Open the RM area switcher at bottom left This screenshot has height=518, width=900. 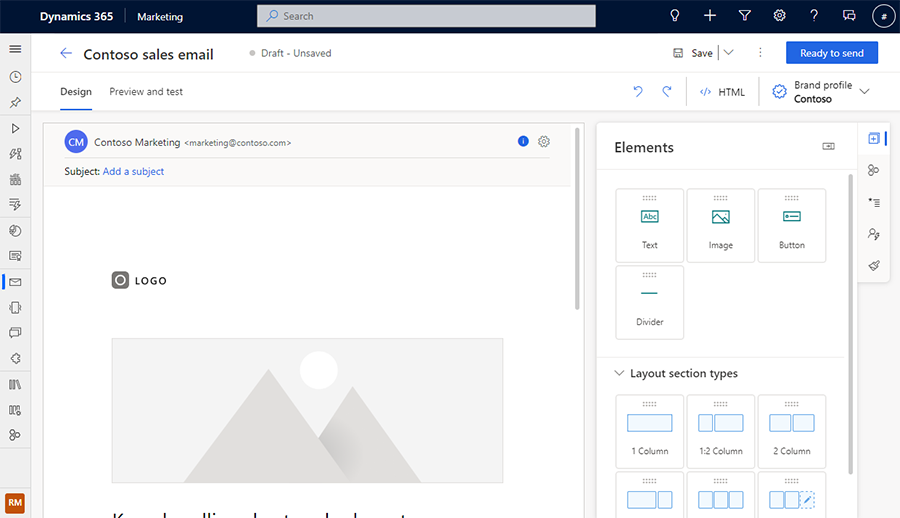click(x=15, y=502)
